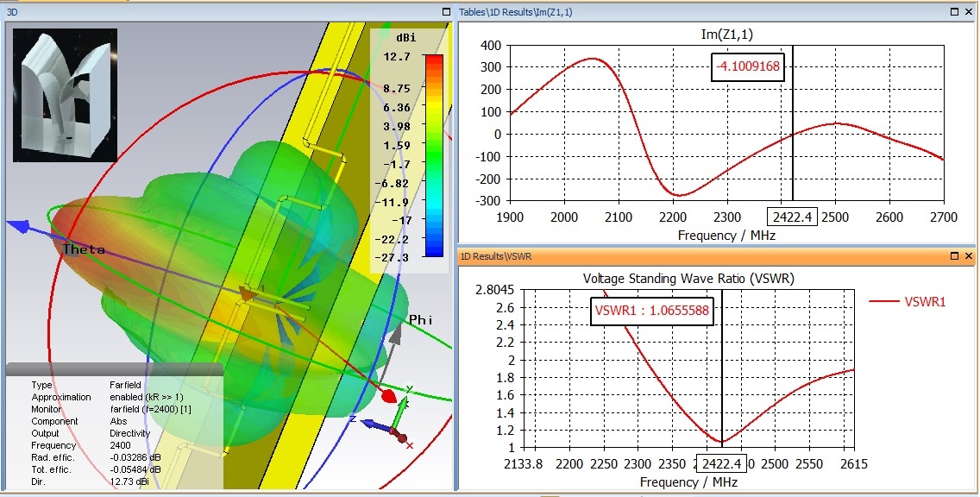Click the 1900 tick on Im(Z1,1) axis

(511, 217)
